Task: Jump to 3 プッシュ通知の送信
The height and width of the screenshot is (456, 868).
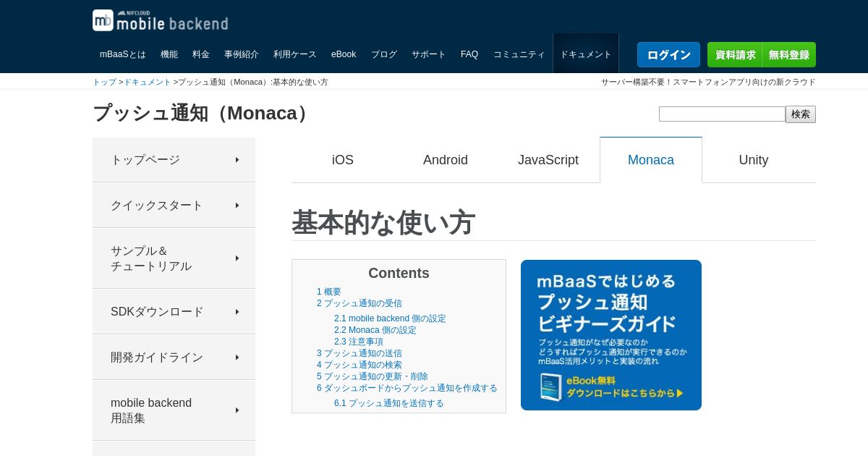Action: point(359,353)
